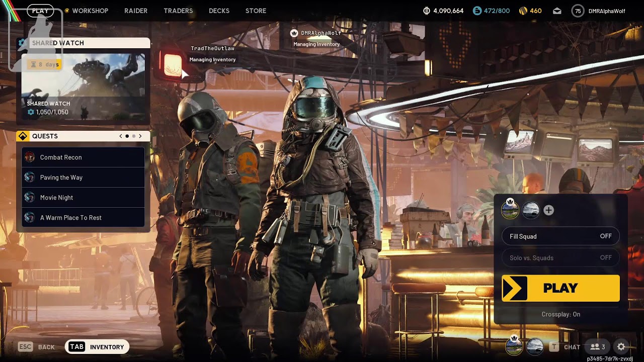
Task: Click second squad member avatar in play panel
Action: pyautogui.click(x=531, y=210)
